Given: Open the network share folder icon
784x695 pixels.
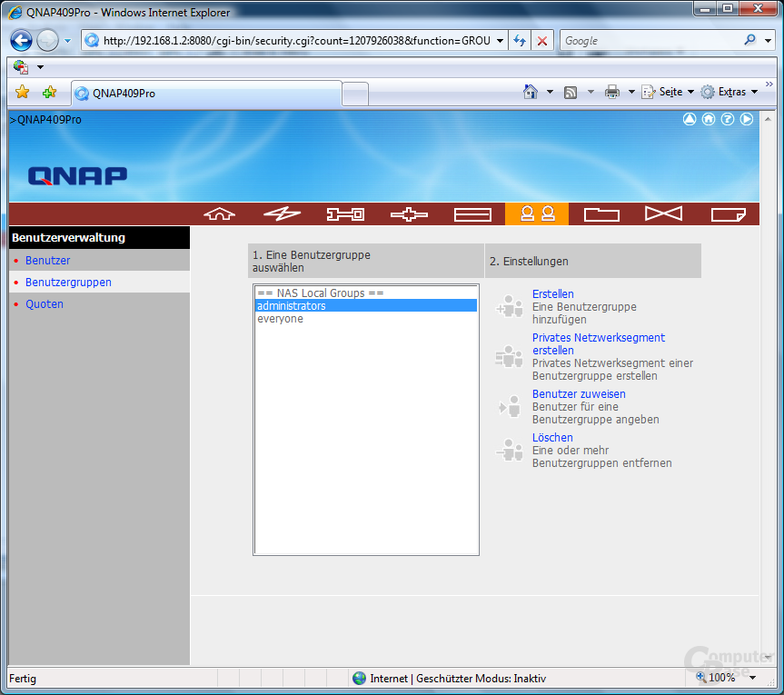Looking at the screenshot, I should coord(601,214).
